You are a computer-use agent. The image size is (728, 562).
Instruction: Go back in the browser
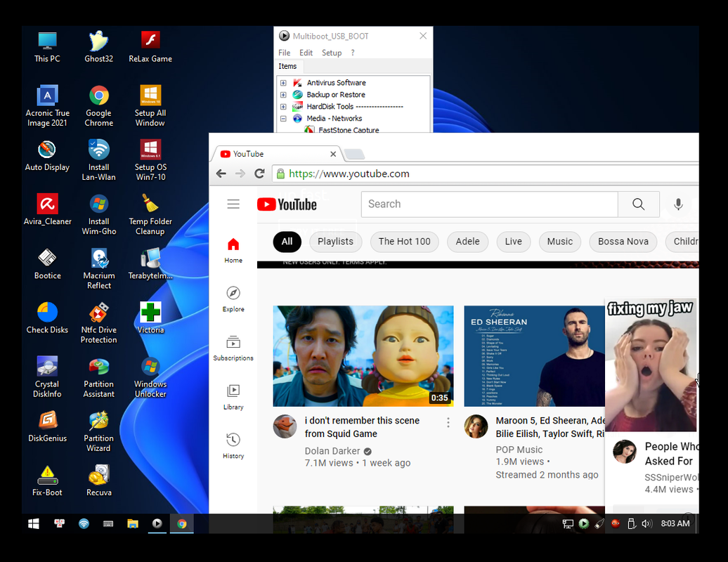click(221, 174)
